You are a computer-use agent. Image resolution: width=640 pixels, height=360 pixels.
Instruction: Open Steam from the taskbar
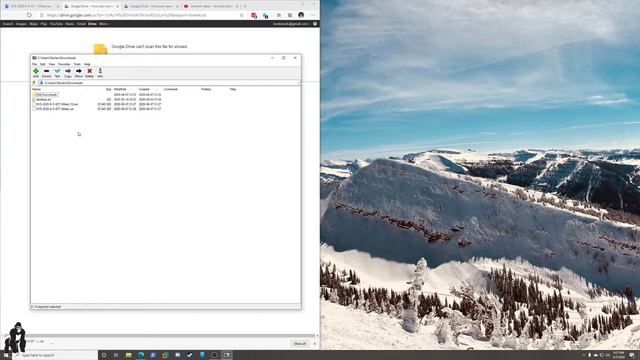(x=189, y=355)
